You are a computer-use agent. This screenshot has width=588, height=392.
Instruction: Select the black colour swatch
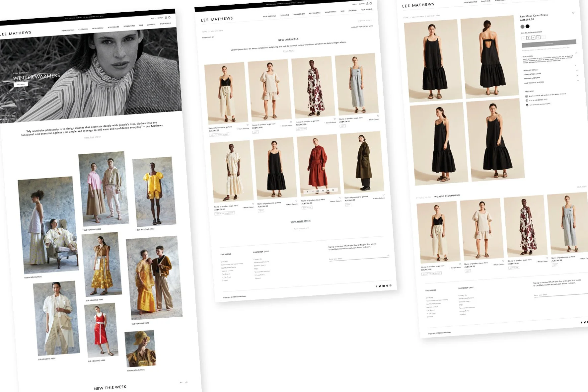pyautogui.click(x=528, y=26)
